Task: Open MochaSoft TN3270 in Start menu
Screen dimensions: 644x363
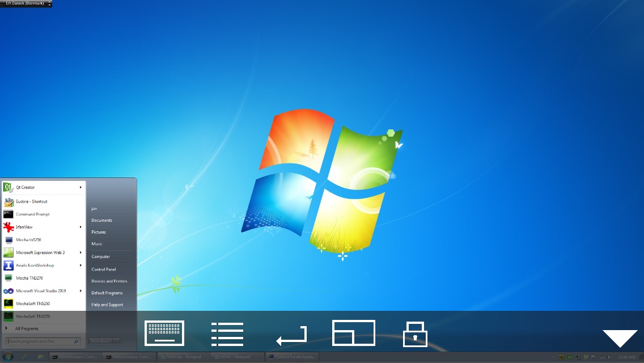Action: click(43, 316)
